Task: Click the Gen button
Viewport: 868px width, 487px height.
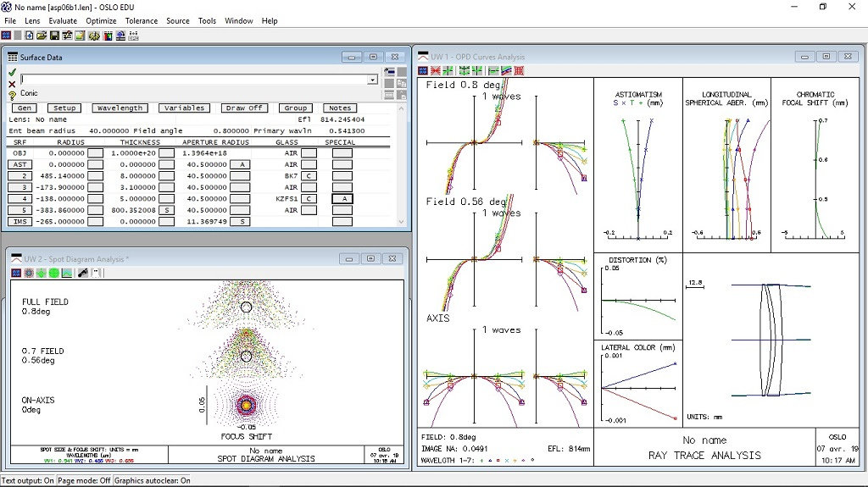Action: (25, 108)
